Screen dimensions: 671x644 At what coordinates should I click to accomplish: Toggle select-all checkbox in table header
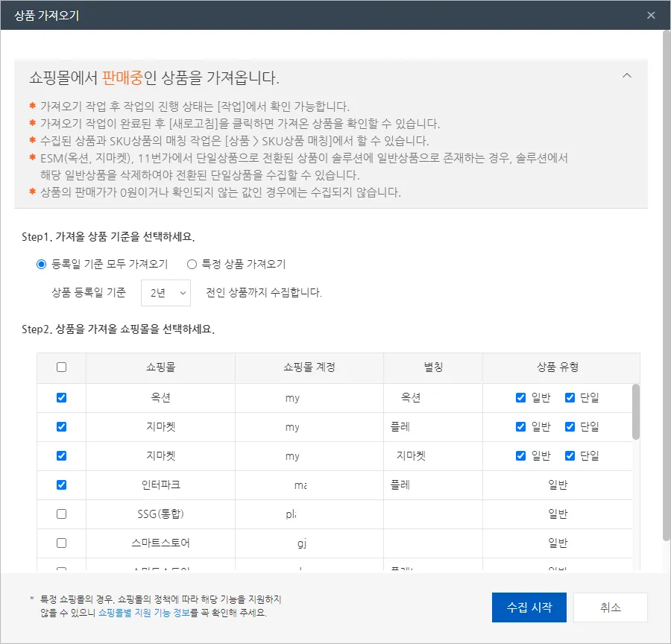click(x=62, y=367)
